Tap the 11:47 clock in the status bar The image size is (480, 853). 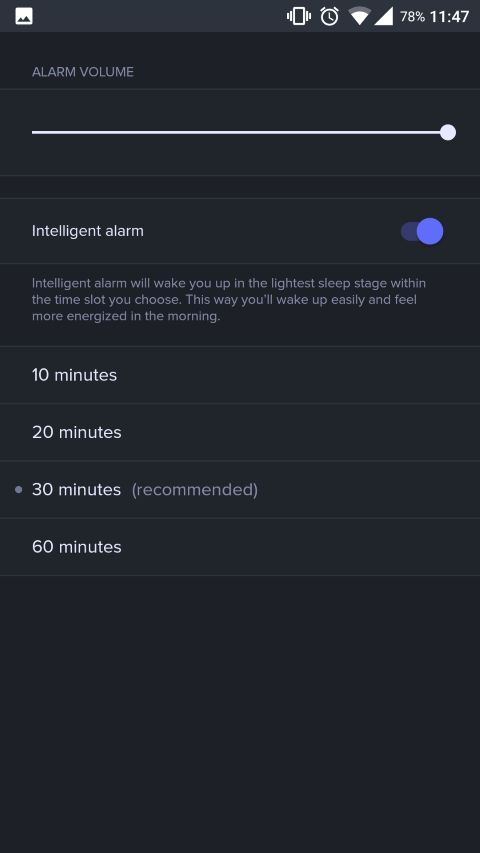[449, 17]
